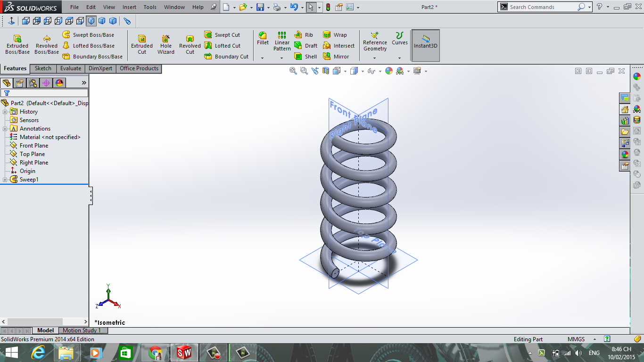
Task: Select the Fillet tool
Action: tap(263, 39)
